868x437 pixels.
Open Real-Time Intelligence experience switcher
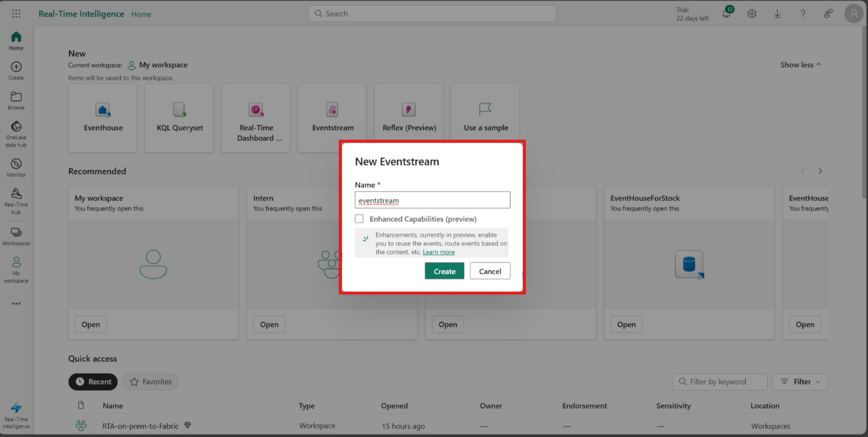[x=16, y=416]
